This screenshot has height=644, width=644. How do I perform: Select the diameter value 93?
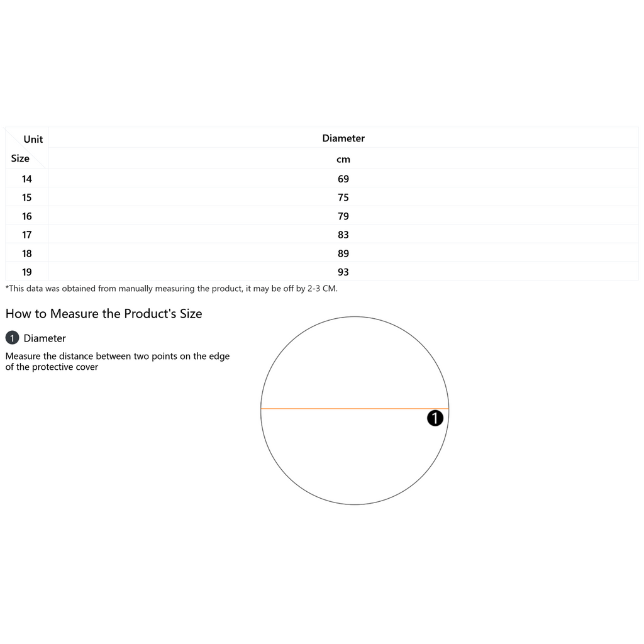pyautogui.click(x=343, y=272)
